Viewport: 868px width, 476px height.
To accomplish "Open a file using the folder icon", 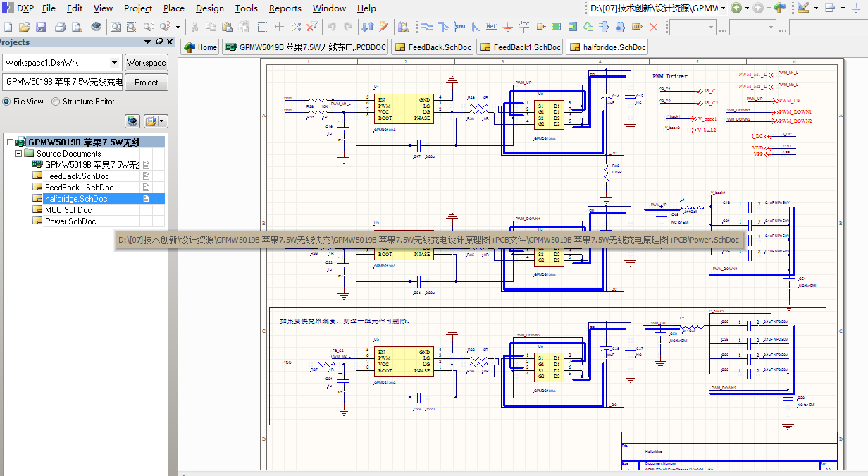I will (25, 27).
